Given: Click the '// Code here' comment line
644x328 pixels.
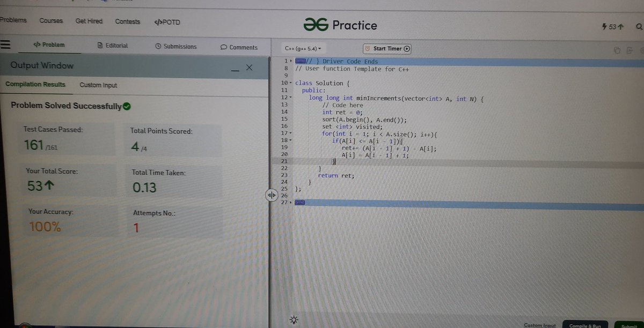Looking at the screenshot, I should pos(342,105).
